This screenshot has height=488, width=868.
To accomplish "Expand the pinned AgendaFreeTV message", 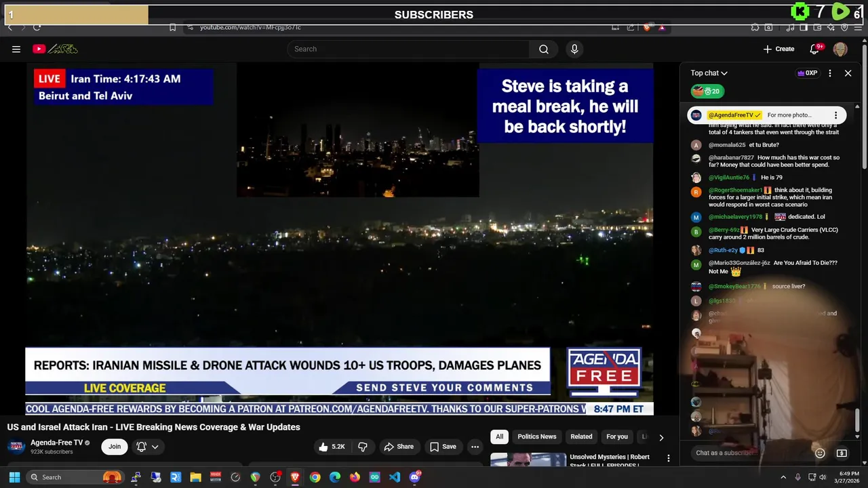I will (766, 115).
